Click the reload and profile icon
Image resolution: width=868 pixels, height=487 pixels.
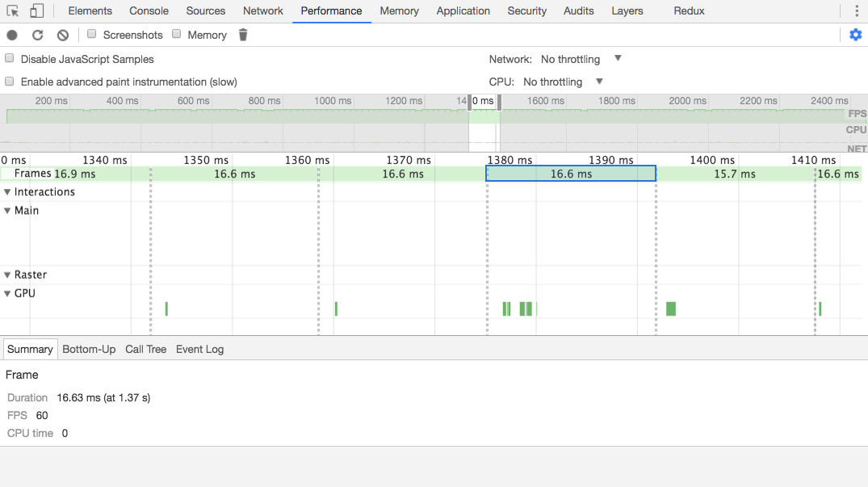37,35
